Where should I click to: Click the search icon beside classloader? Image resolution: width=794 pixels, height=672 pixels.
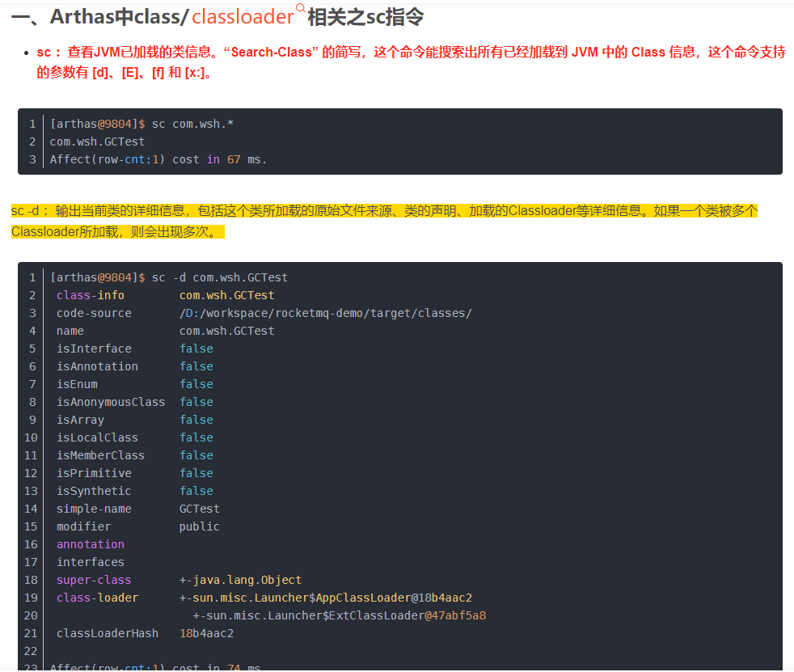tap(300, 7)
